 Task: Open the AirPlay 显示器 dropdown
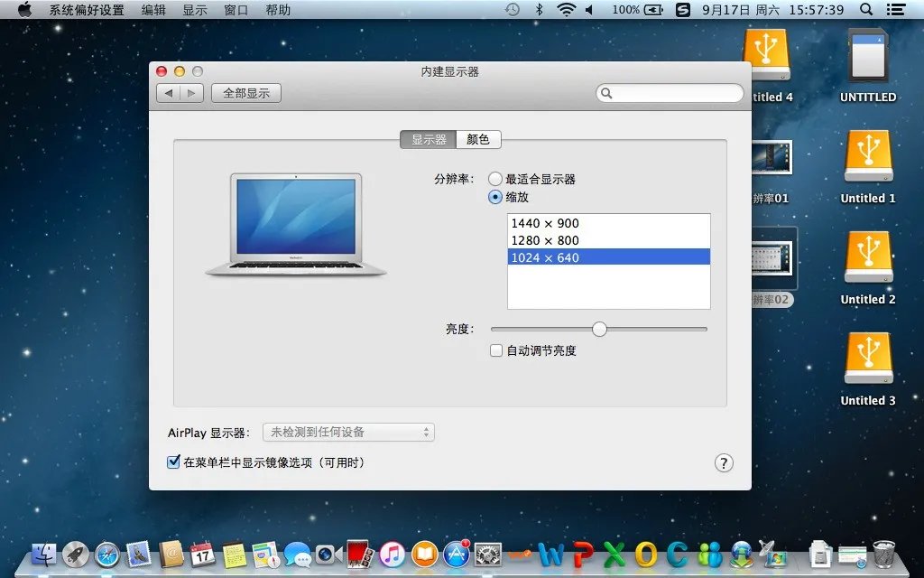tap(348, 432)
